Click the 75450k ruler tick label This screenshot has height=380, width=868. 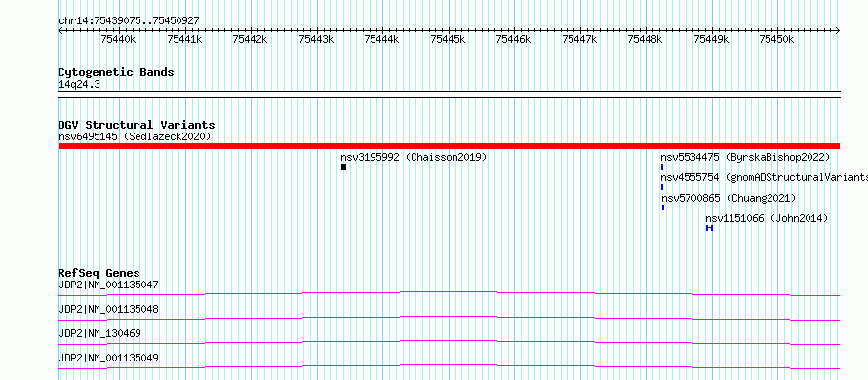[x=776, y=39]
